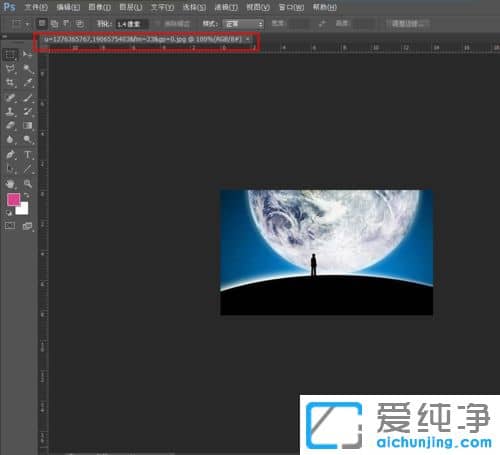This screenshot has height=455, width=500.
Task: Swap foreground and background colors
Action: 27,196
